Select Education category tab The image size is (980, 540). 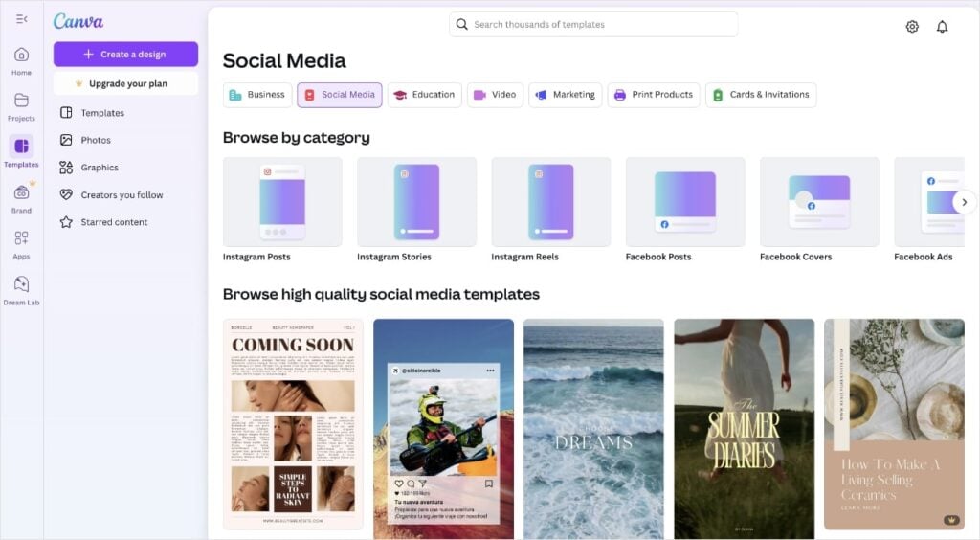click(x=424, y=95)
